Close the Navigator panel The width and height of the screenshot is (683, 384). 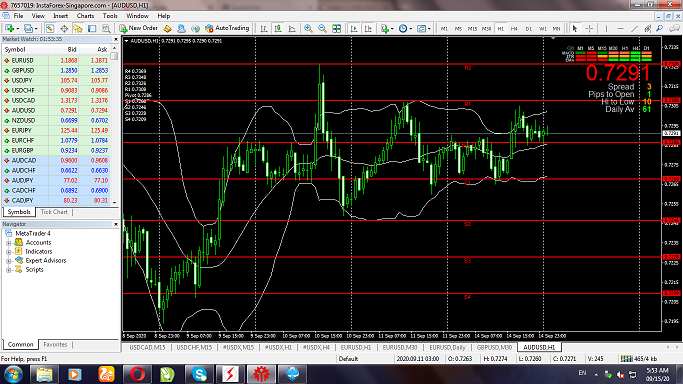tap(116, 224)
